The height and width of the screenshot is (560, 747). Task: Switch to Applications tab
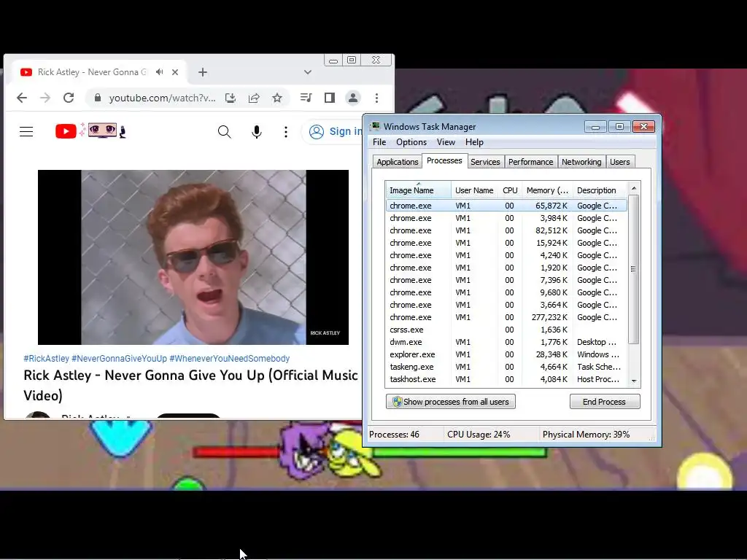398,162
